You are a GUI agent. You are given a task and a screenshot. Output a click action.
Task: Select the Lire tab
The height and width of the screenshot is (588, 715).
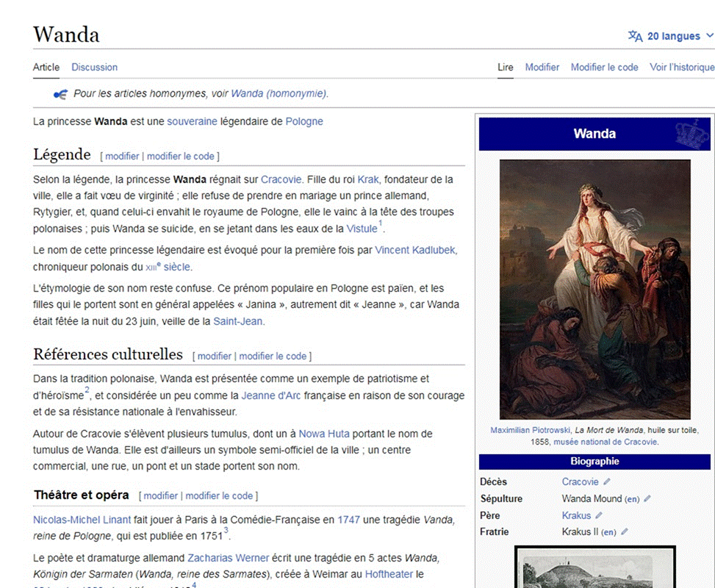(x=506, y=67)
